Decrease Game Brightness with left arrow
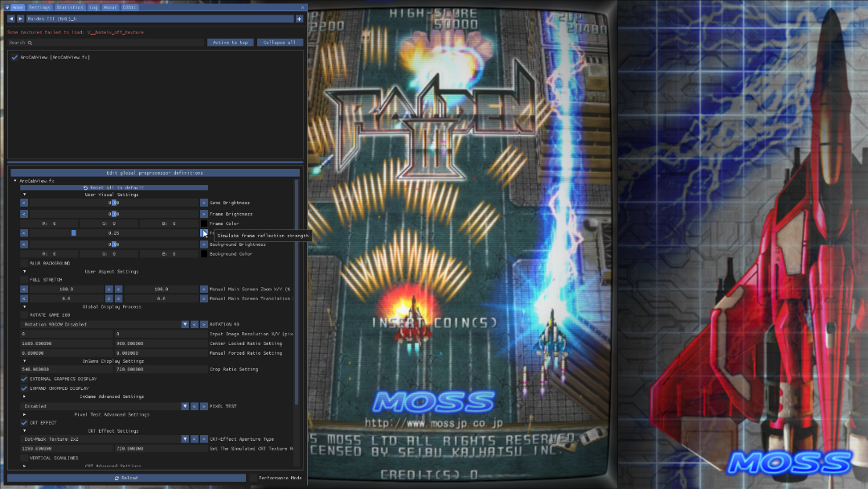This screenshot has height=489, width=868. coord(24,203)
